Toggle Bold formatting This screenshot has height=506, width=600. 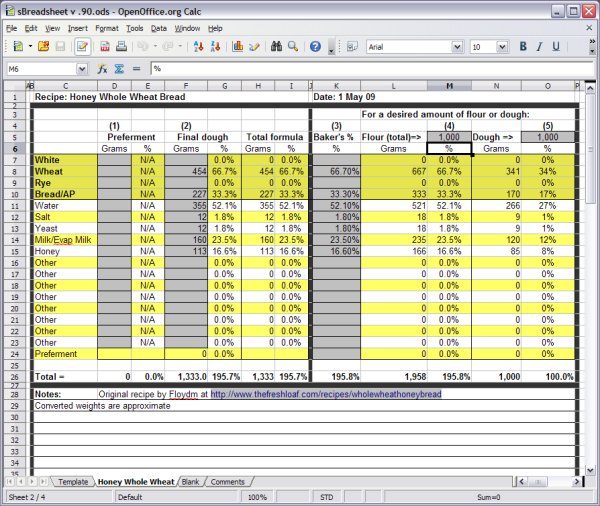(x=523, y=47)
